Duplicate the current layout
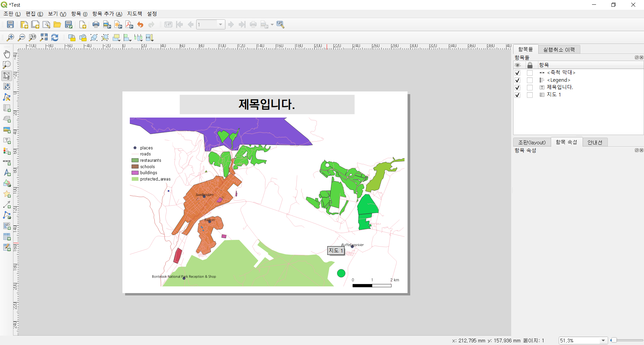Viewport: 644px width, 345px height. (x=35, y=24)
